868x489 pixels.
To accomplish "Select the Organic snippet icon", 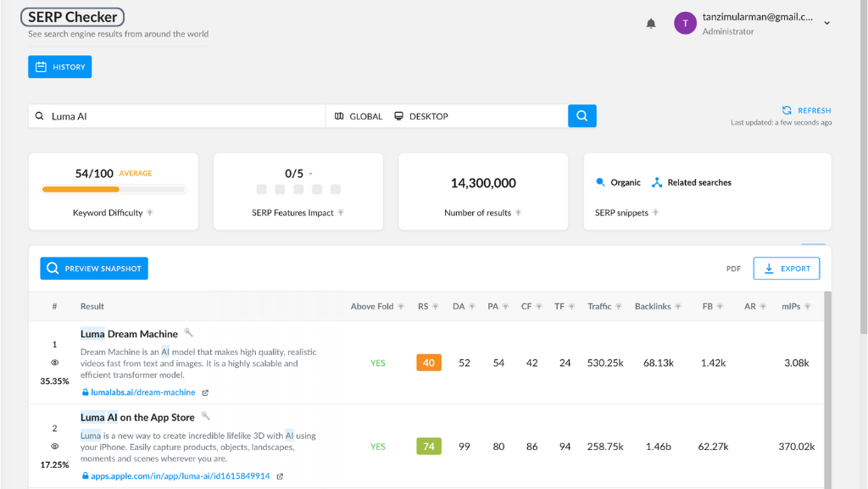I will click(600, 182).
